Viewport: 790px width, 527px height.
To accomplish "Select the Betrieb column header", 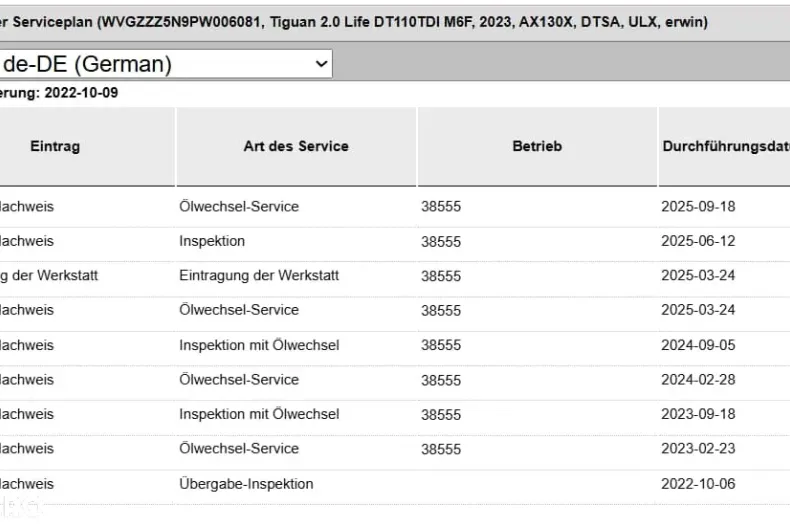I will tap(537, 146).
